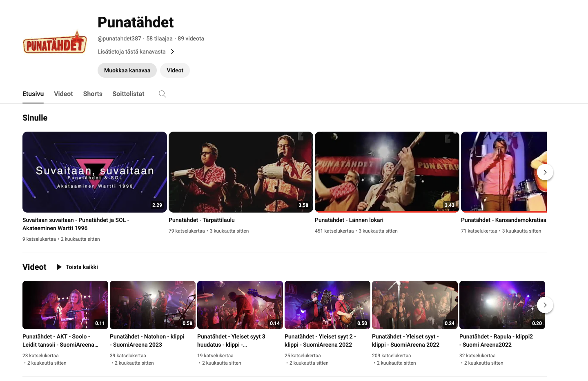Screen dimensions: 588x381
Task: Click the Videot pill button beside Muokkaa kanavaa
Action: (175, 70)
